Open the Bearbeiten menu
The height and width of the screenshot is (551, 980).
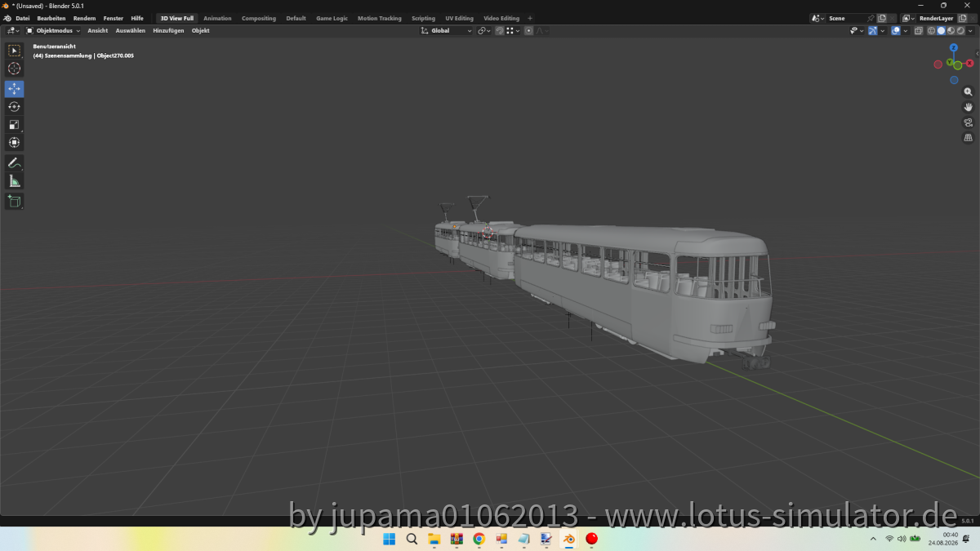[x=51, y=18]
